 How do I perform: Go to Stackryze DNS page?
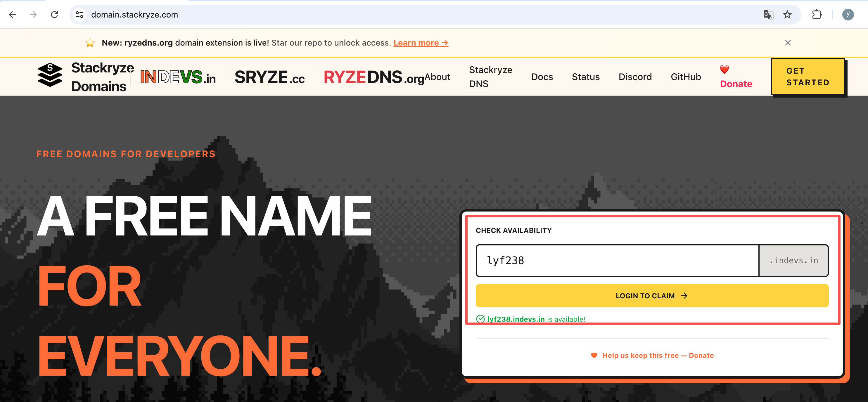[x=491, y=77]
